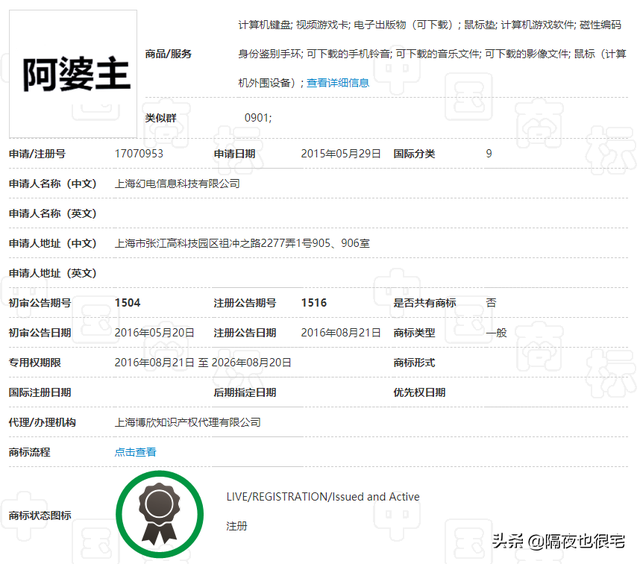Click exclusive right period 2016年08月21日 至 2026年08月20日
Viewport: 640px width, 564px height.
203,362
